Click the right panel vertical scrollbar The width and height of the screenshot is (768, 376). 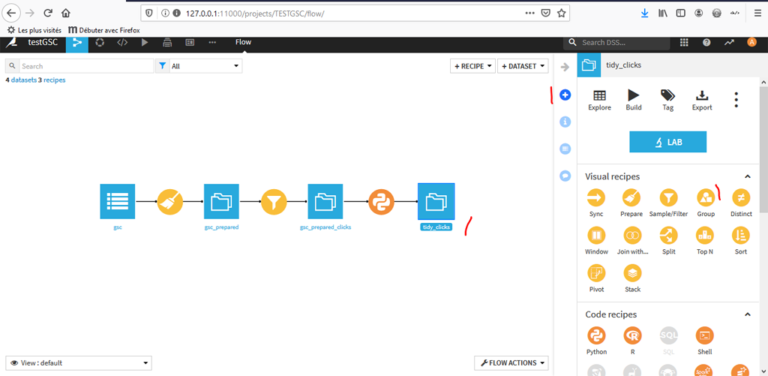click(764, 147)
